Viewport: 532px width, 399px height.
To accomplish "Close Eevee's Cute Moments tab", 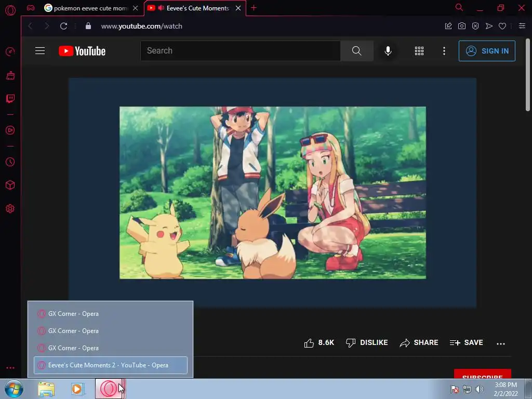I will click(238, 8).
